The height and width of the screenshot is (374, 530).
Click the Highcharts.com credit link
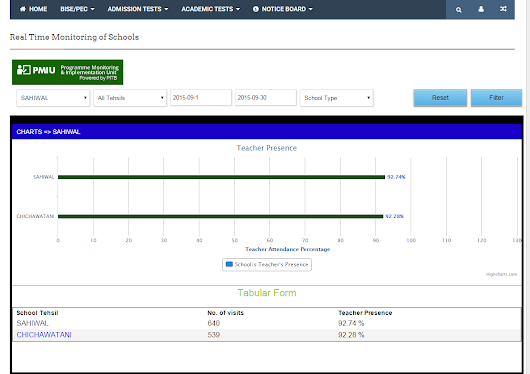coord(502,274)
